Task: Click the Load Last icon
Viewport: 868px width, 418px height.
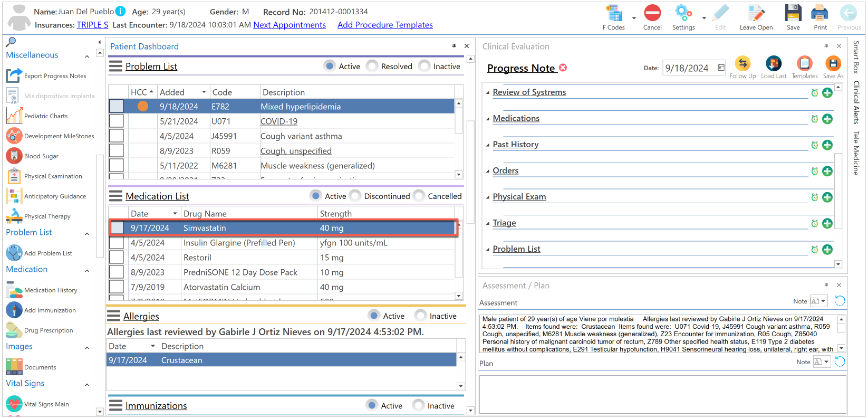Action: tap(774, 63)
